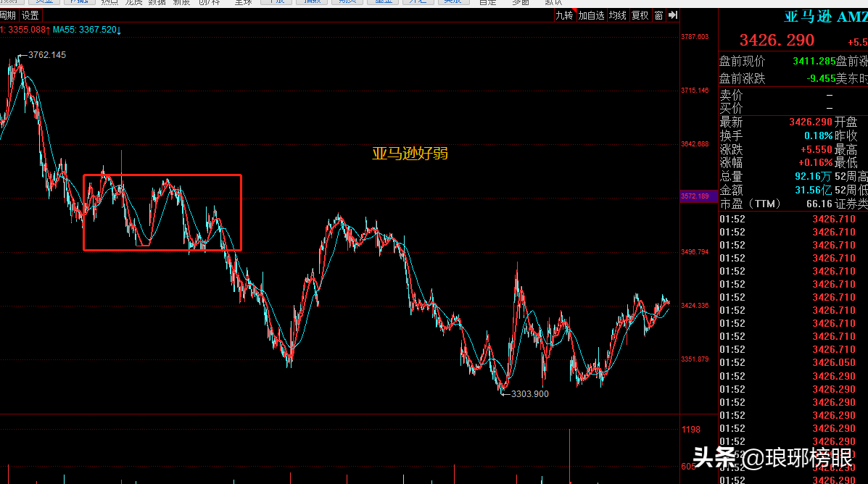This screenshot has height=484, width=868.
Task: Click the 3787.603 axis value
Action: (x=695, y=36)
